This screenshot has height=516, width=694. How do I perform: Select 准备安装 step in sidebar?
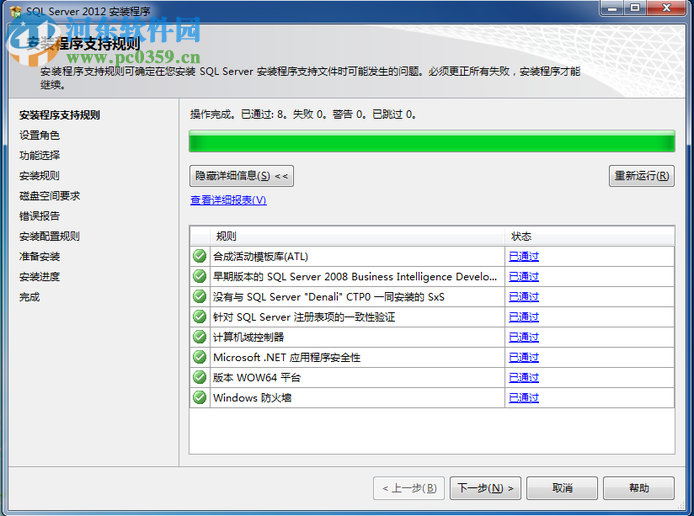pos(39,256)
